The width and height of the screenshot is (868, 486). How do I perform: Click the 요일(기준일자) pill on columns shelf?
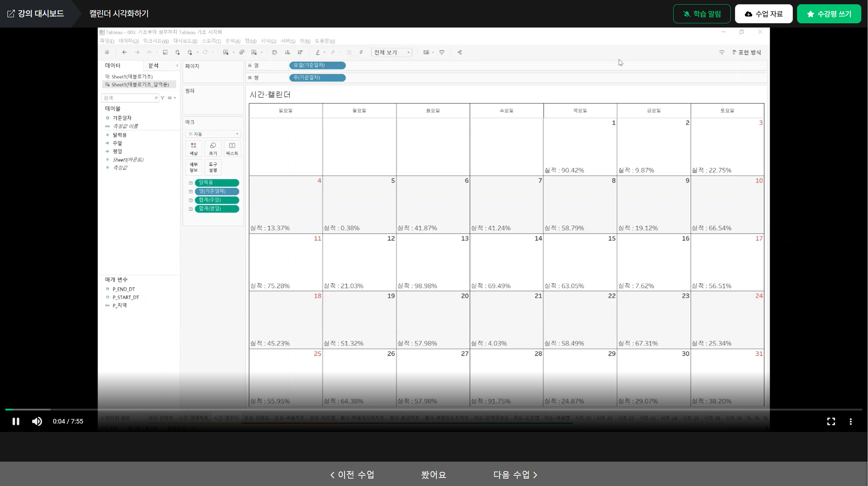pos(317,65)
